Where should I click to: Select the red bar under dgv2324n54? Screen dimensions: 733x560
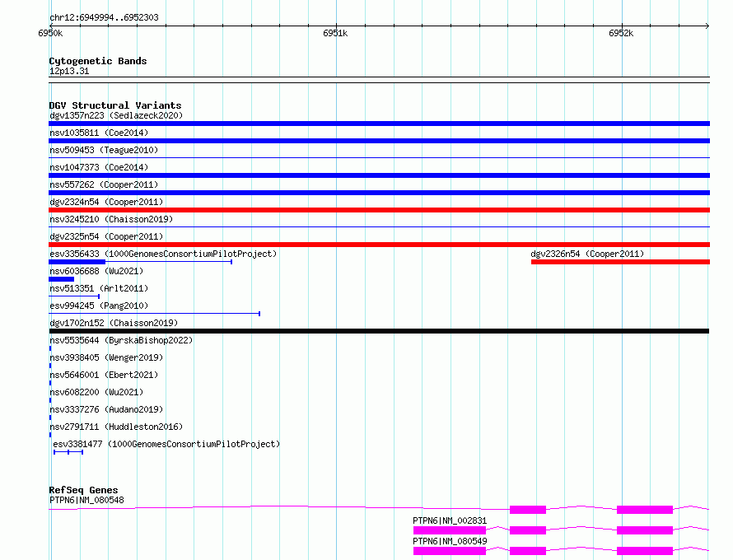[379, 210]
